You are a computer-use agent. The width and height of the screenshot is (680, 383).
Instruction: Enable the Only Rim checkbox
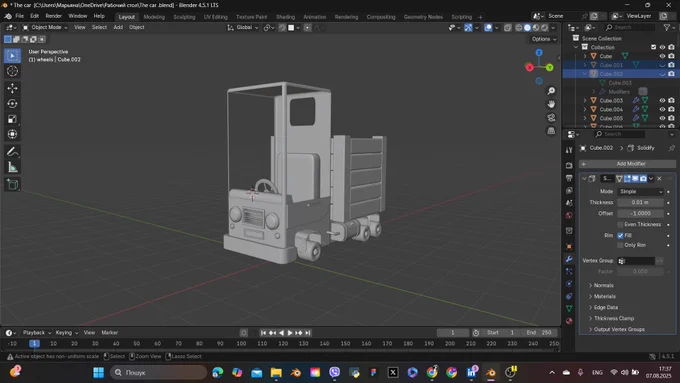(620, 246)
